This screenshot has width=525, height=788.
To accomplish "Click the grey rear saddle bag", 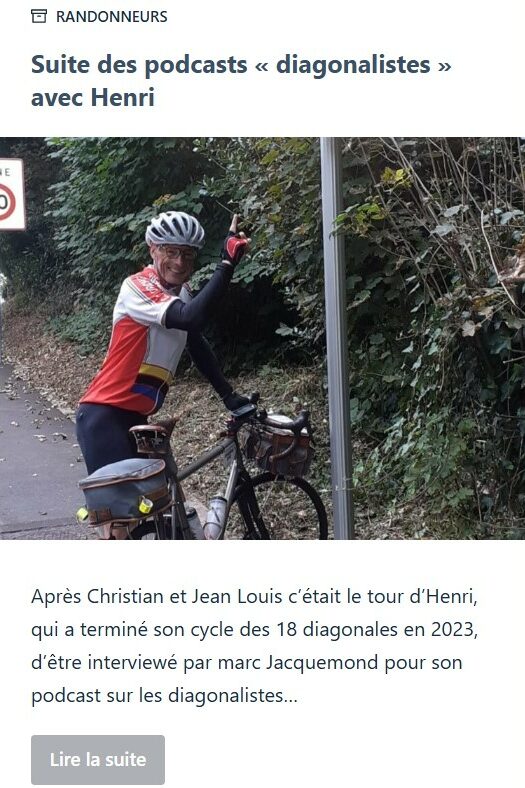I will pos(125,490).
